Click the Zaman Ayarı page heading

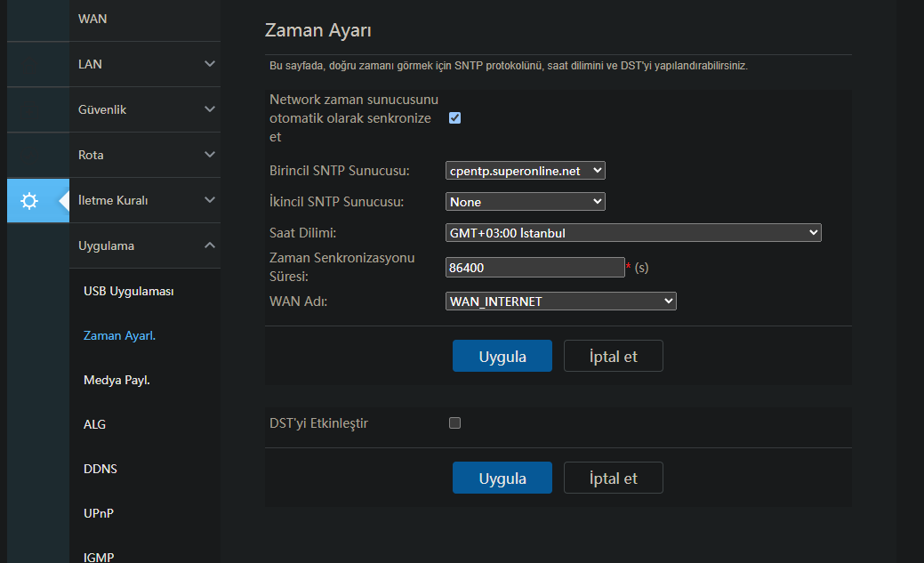pyautogui.click(x=318, y=30)
